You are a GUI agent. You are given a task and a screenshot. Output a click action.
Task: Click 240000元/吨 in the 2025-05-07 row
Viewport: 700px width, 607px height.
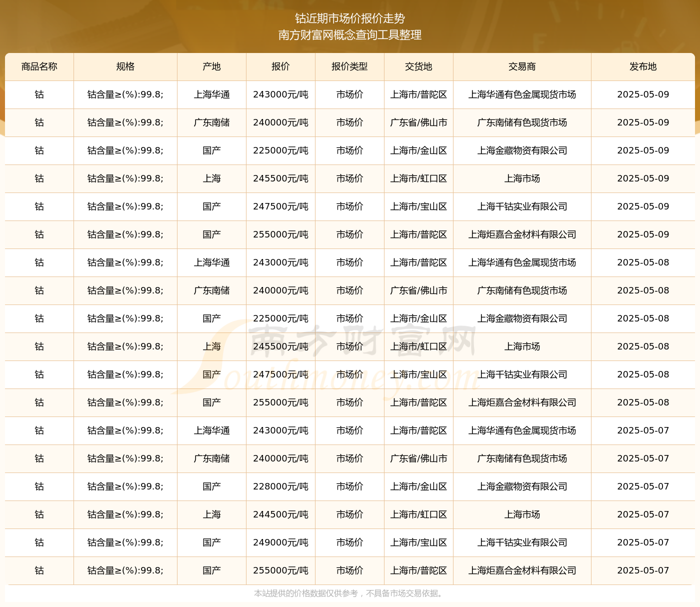280,458
